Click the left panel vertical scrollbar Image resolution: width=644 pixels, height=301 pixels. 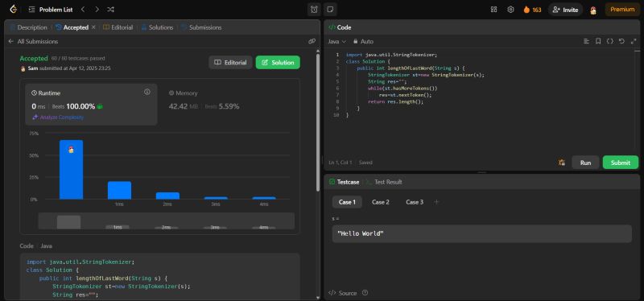pos(317,123)
